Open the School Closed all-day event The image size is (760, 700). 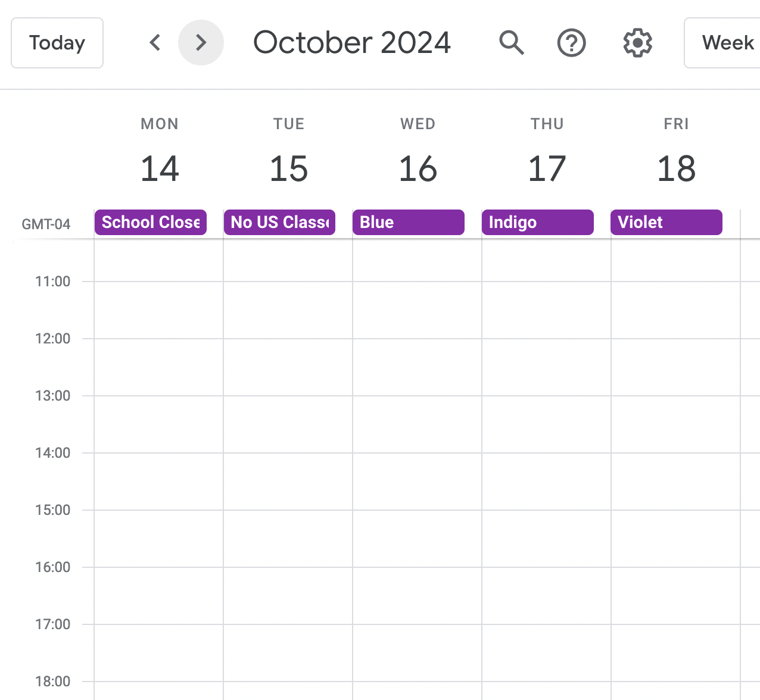coord(151,222)
